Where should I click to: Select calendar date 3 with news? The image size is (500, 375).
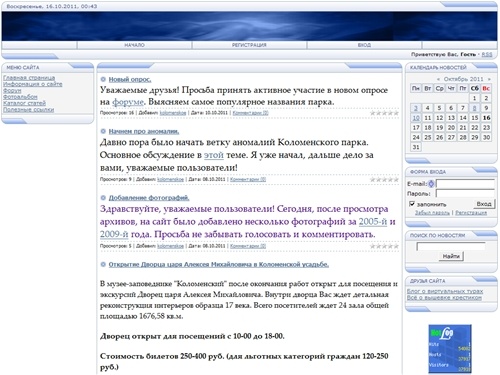pos(416,108)
